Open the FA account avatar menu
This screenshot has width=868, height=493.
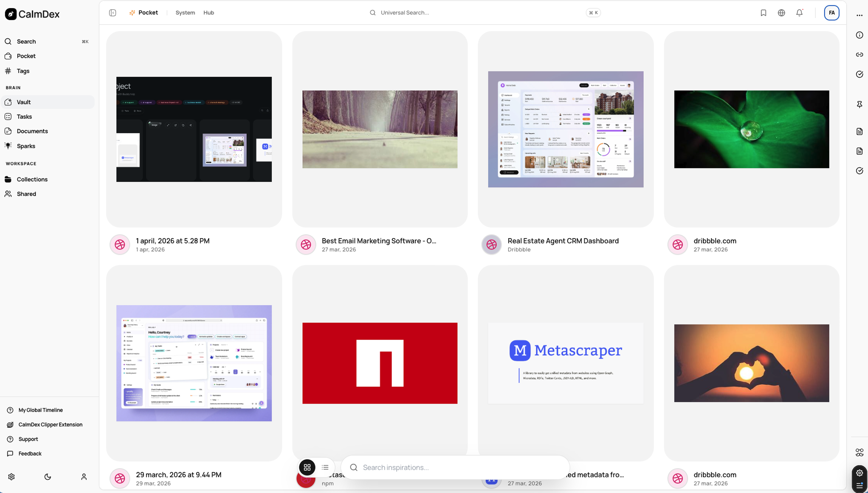(831, 13)
